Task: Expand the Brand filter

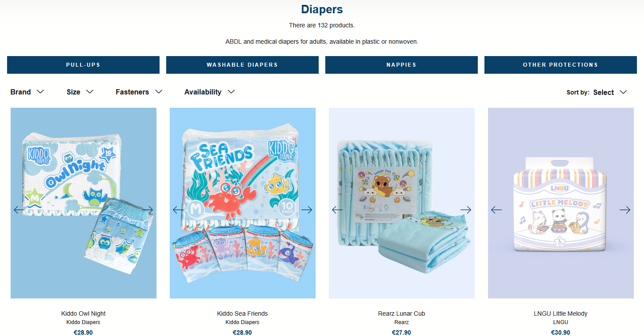Action: [x=27, y=92]
